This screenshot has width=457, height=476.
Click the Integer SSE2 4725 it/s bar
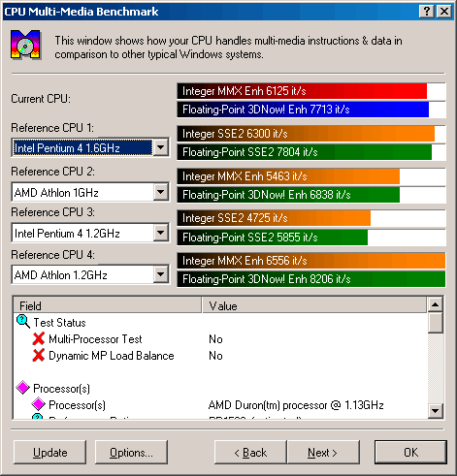click(x=311, y=218)
